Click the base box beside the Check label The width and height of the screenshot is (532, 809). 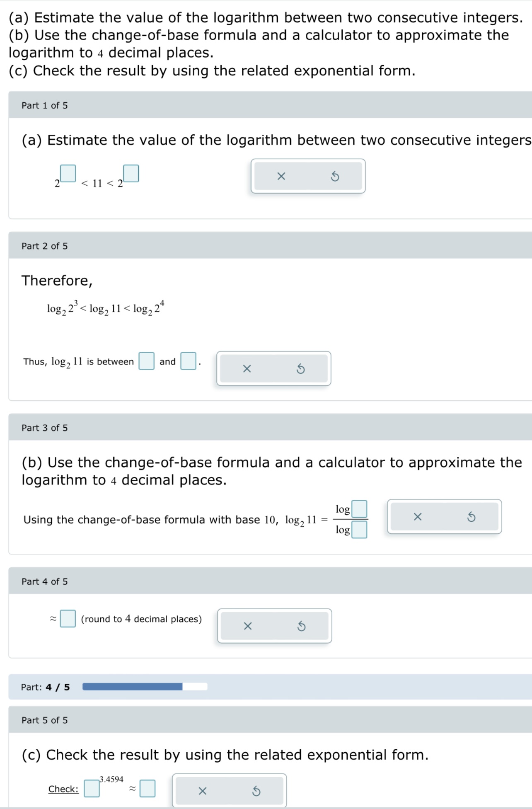click(x=92, y=789)
